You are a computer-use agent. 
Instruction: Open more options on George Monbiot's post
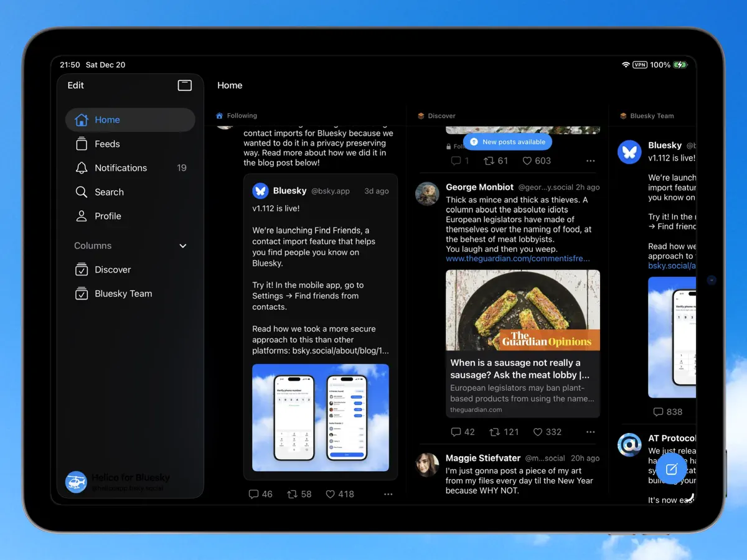[x=591, y=432]
